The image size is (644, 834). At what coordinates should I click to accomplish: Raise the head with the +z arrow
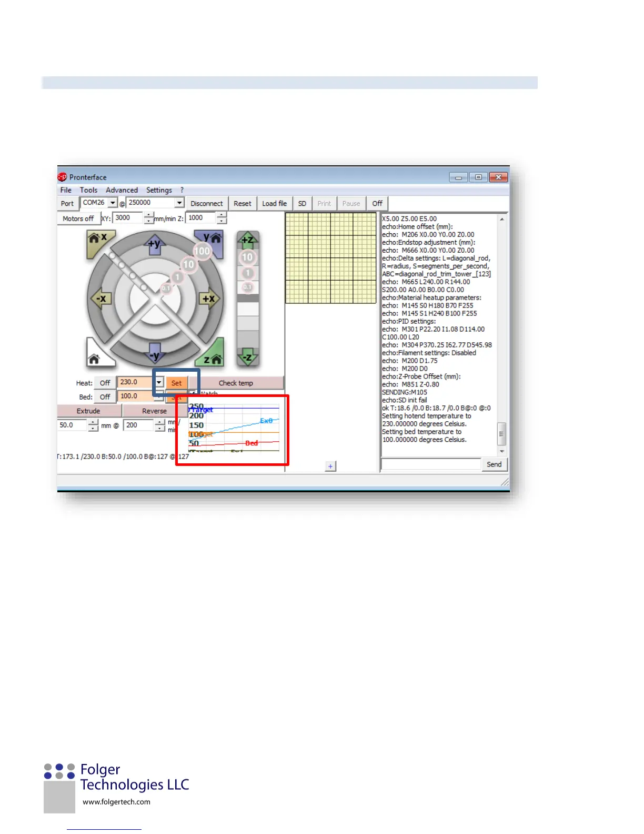tap(247, 240)
